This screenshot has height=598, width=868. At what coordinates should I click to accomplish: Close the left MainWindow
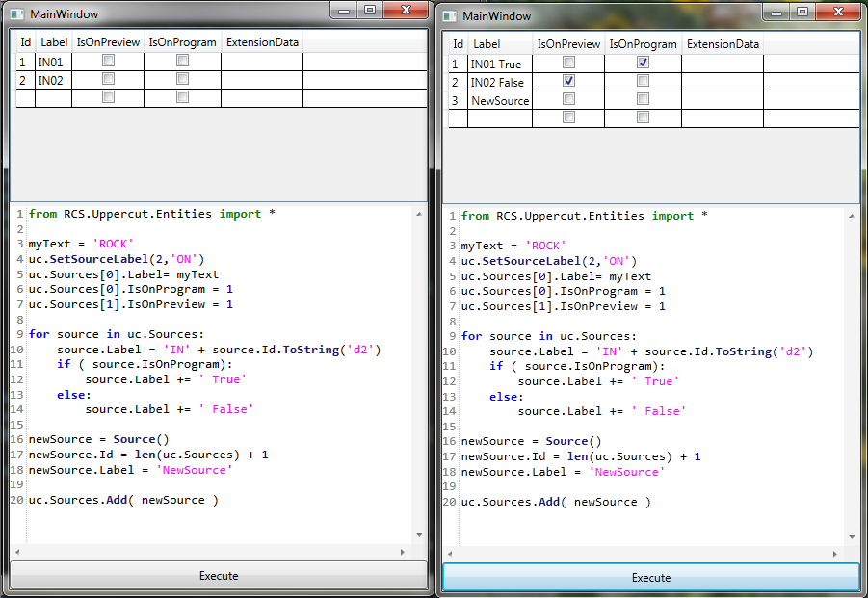[406, 11]
